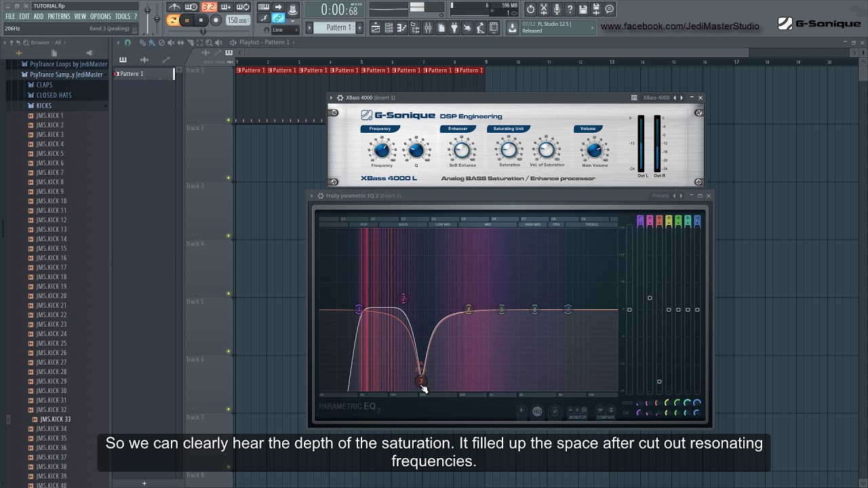Enable countdown before recording
Image resolution: width=868 pixels, height=488 pixels.
(209, 7)
